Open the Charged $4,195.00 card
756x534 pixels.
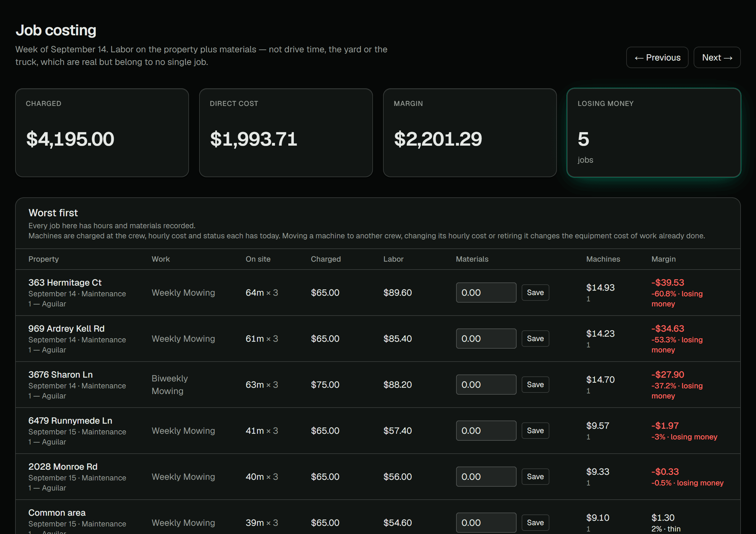click(x=102, y=132)
